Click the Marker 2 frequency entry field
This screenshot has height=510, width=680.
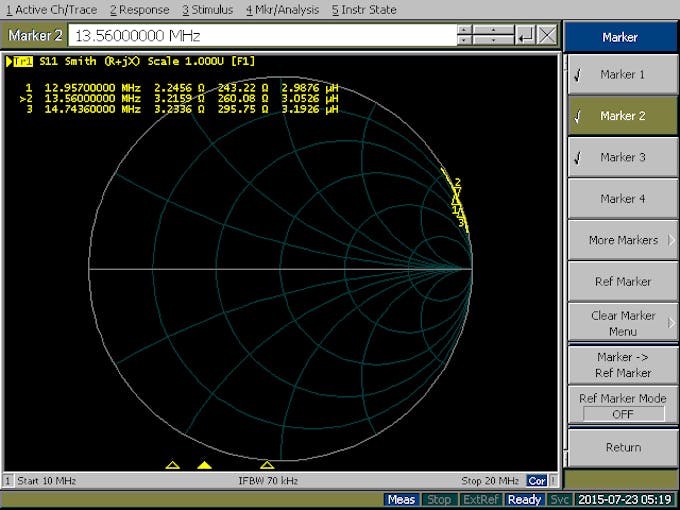pyautogui.click(x=262, y=36)
